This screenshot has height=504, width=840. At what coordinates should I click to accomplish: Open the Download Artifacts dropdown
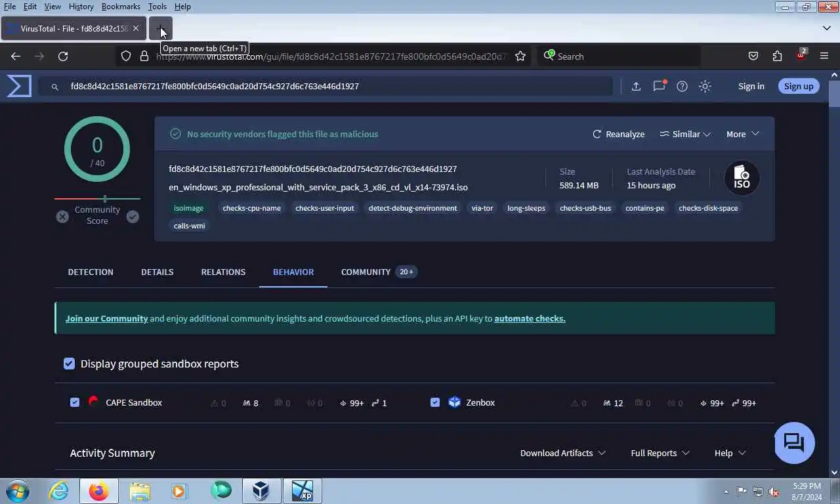pyautogui.click(x=562, y=453)
